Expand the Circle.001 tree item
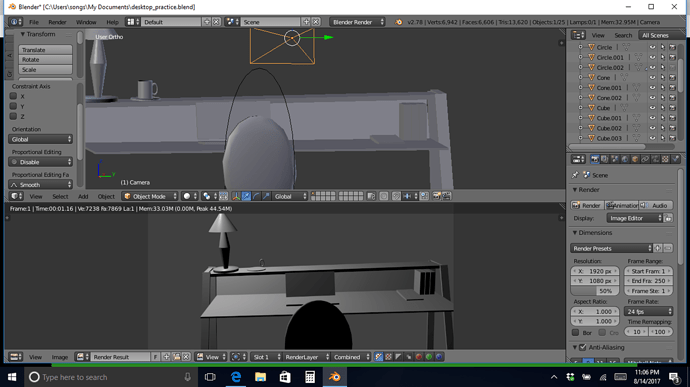690x387 pixels. tap(580, 57)
